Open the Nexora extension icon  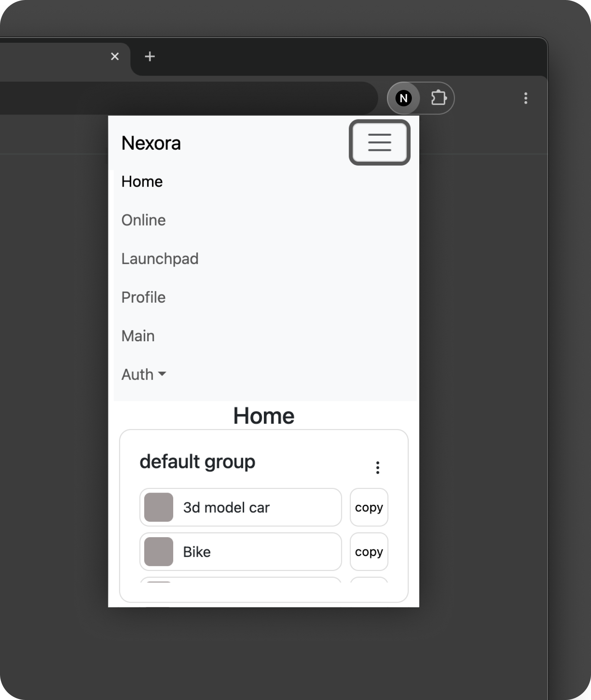pyautogui.click(x=404, y=98)
